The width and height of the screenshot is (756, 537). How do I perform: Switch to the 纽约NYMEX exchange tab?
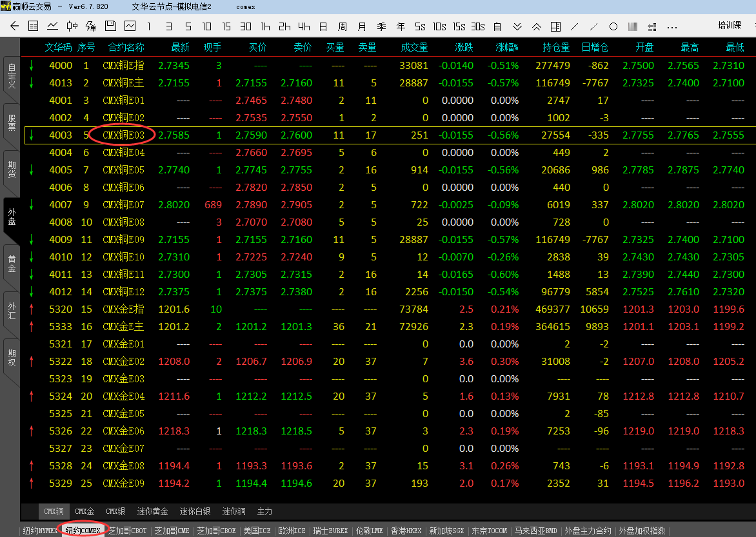pyautogui.click(x=39, y=531)
